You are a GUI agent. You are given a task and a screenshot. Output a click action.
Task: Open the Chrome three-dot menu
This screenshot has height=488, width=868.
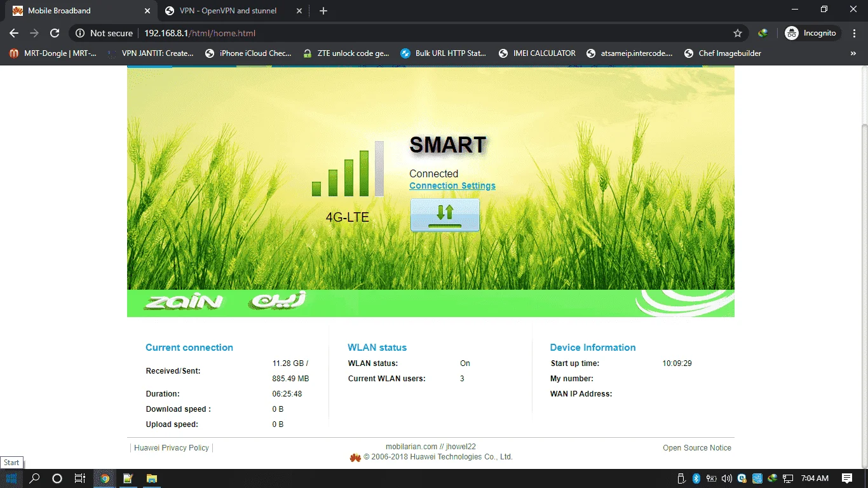pyautogui.click(x=854, y=33)
